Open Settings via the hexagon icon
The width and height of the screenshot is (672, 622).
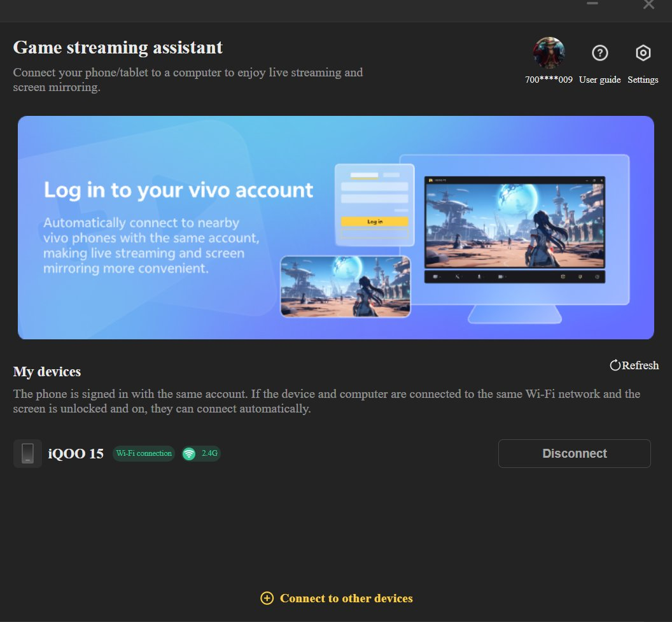click(x=643, y=53)
